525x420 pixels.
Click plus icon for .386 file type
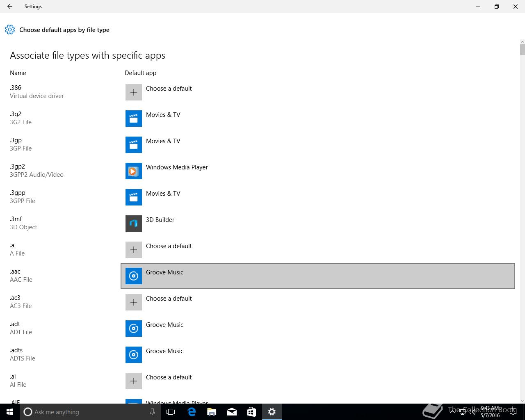pos(134,92)
